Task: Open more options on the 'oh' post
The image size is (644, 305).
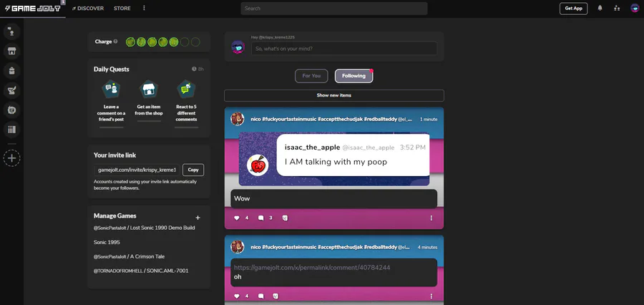Action: pos(431,296)
